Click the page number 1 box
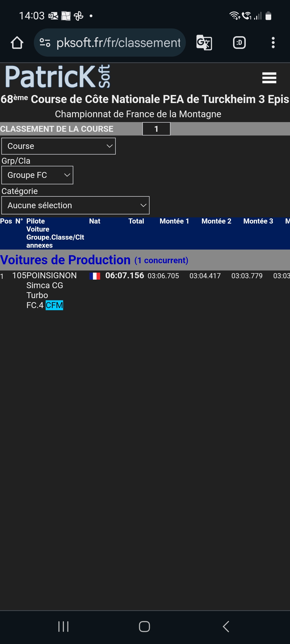Viewport: 290px width, 644px height. click(156, 129)
